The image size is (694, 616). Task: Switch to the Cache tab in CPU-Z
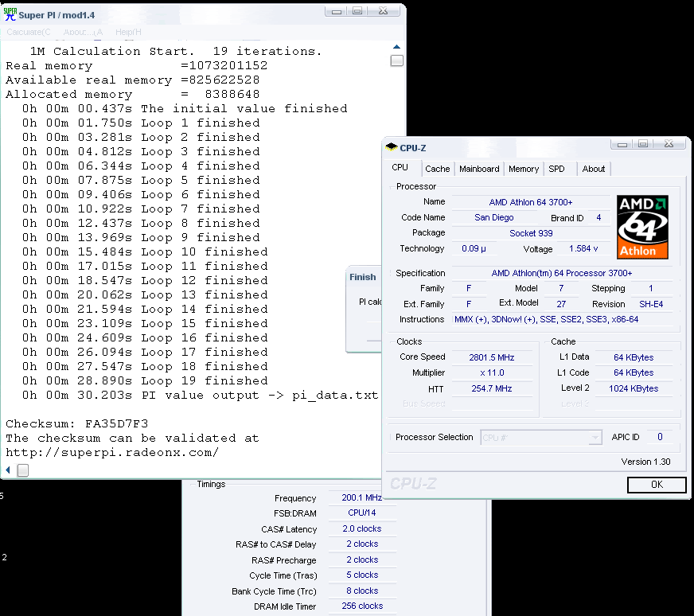pyautogui.click(x=438, y=168)
